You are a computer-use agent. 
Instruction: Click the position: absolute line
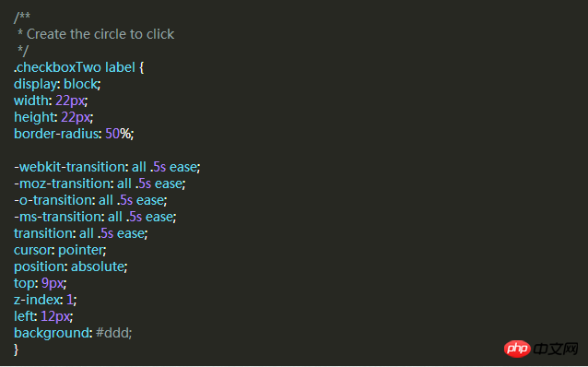click(x=71, y=266)
